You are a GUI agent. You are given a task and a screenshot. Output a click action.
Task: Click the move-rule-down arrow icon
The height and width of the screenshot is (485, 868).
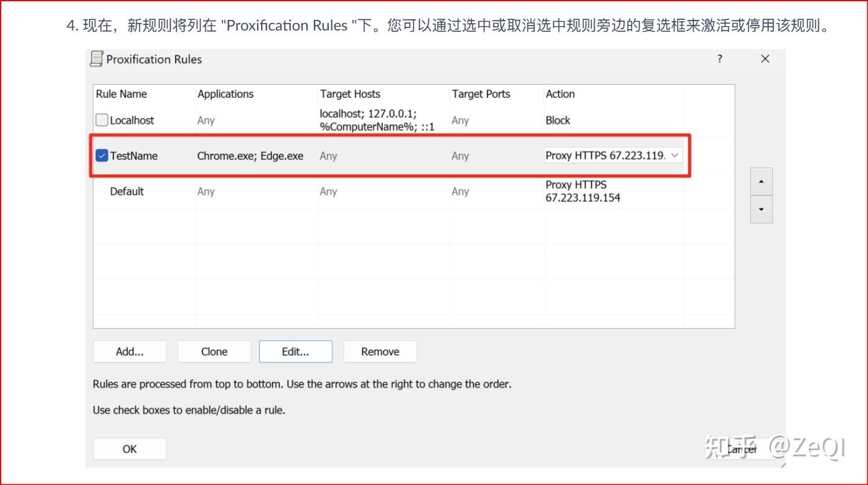tap(761, 210)
